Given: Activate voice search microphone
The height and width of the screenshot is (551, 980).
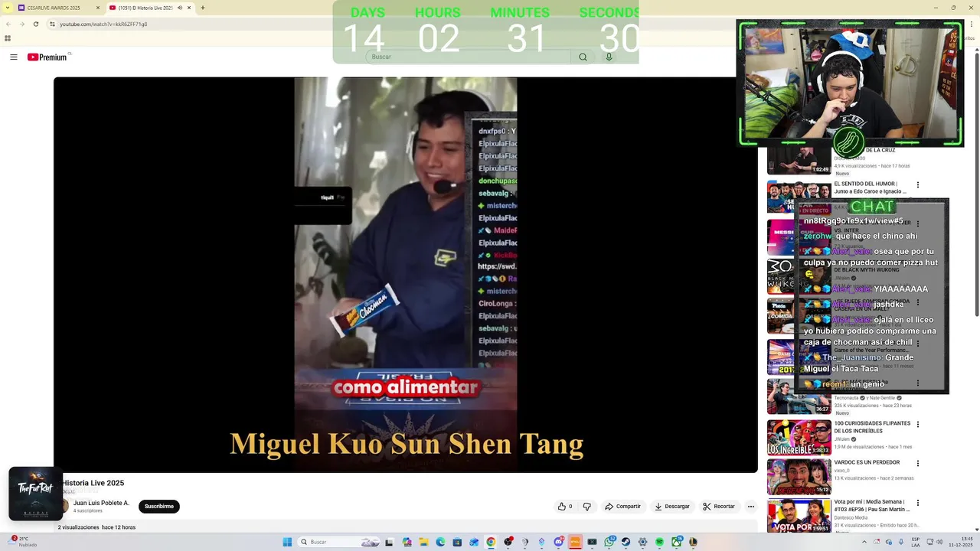Looking at the screenshot, I should coord(609,57).
